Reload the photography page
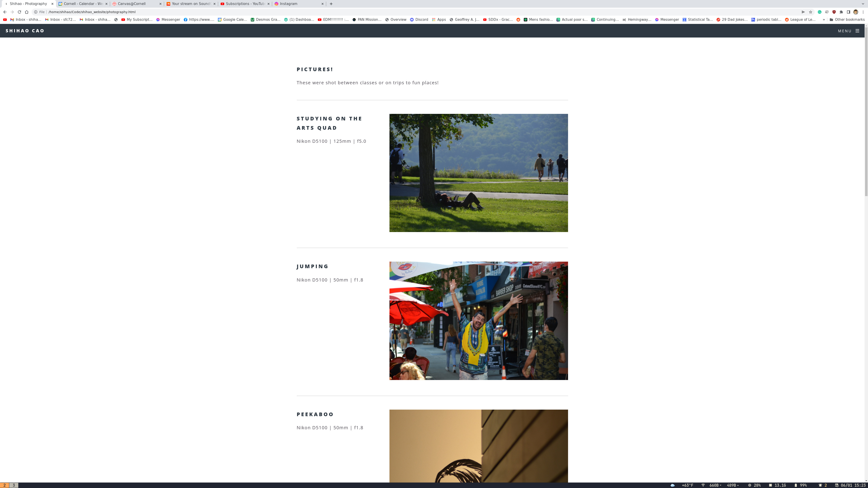 (x=19, y=12)
